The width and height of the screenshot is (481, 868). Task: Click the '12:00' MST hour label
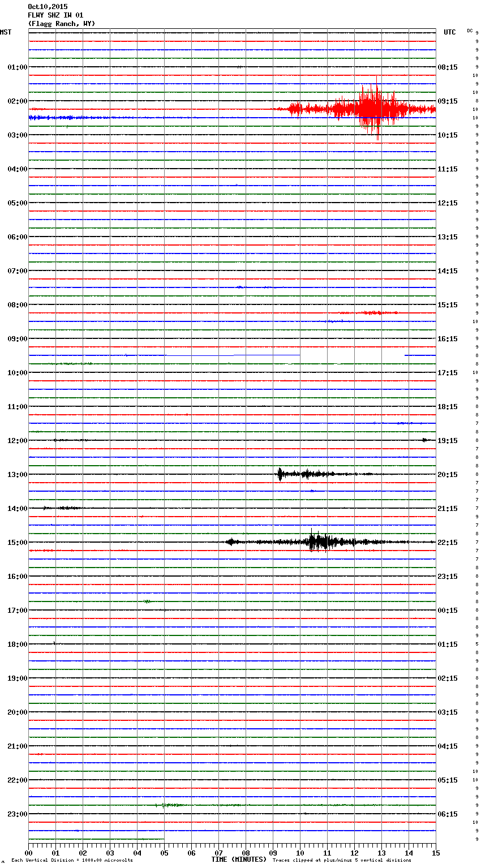point(17,440)
